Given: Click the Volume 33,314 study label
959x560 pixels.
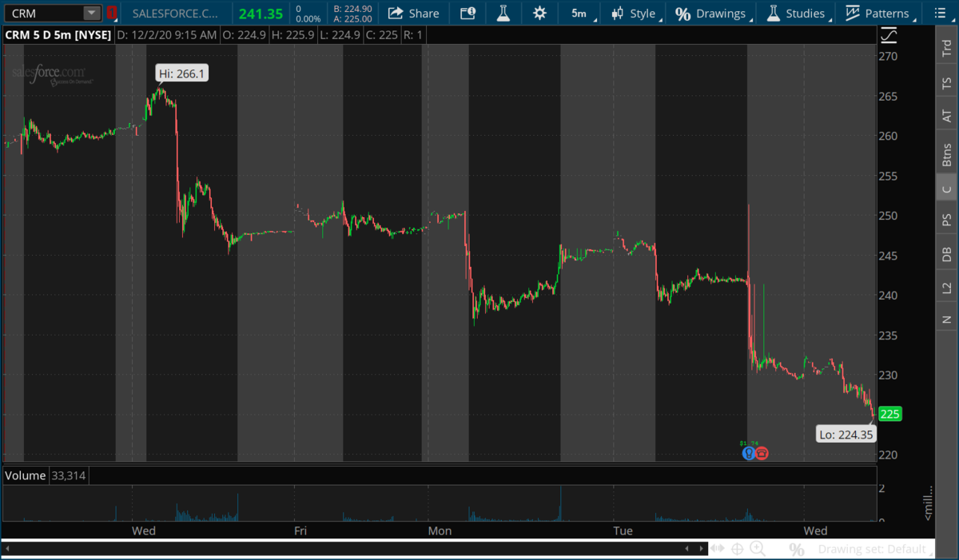Looking at the screenshot, I should click(x=46, y=475).
